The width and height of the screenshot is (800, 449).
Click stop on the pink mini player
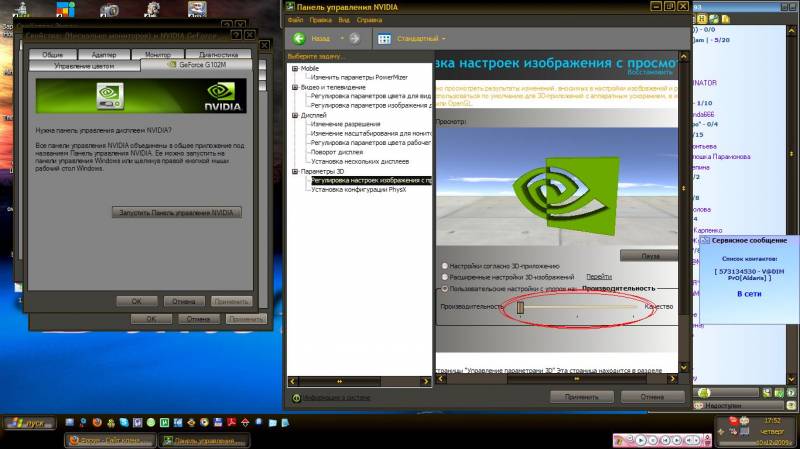pos(653,440)
